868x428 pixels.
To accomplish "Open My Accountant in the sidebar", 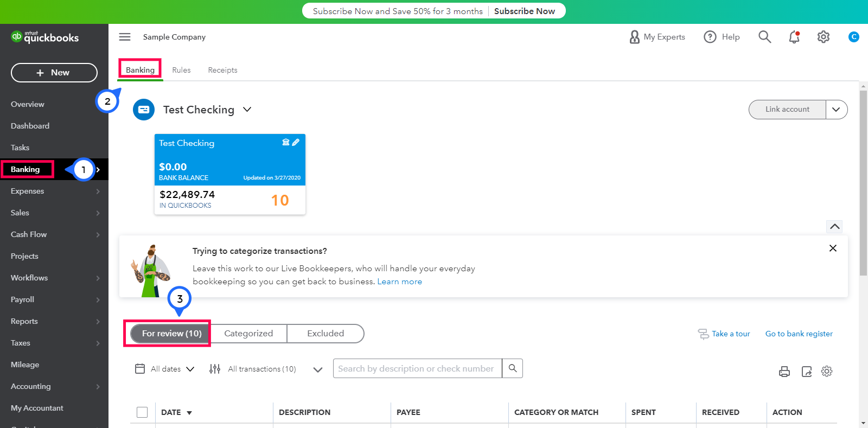I will [x=37, y=408].
